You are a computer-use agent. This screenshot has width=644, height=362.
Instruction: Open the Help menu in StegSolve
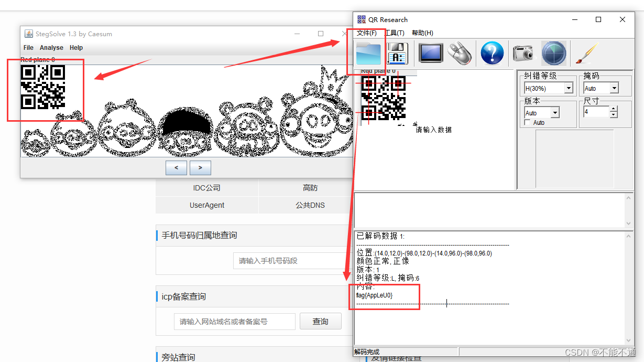77,48
